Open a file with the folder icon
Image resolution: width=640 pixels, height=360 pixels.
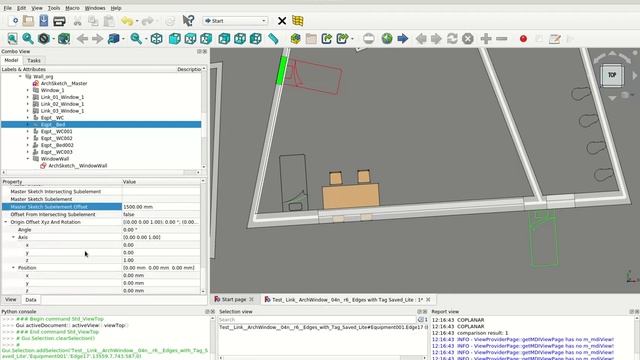[x=28, y=20]
